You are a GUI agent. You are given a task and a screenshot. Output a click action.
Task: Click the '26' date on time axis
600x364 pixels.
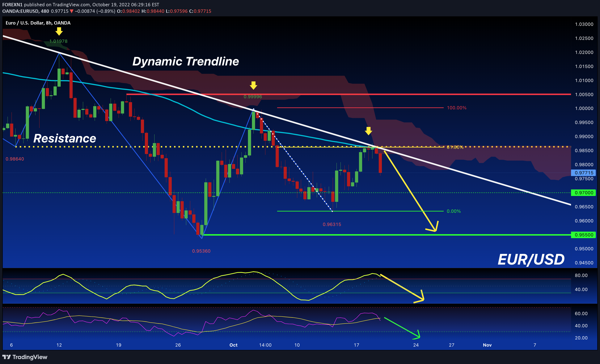click(x=178, y=345)
